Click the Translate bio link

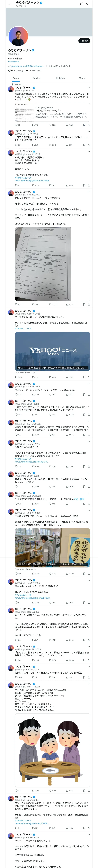coord(14,62)
